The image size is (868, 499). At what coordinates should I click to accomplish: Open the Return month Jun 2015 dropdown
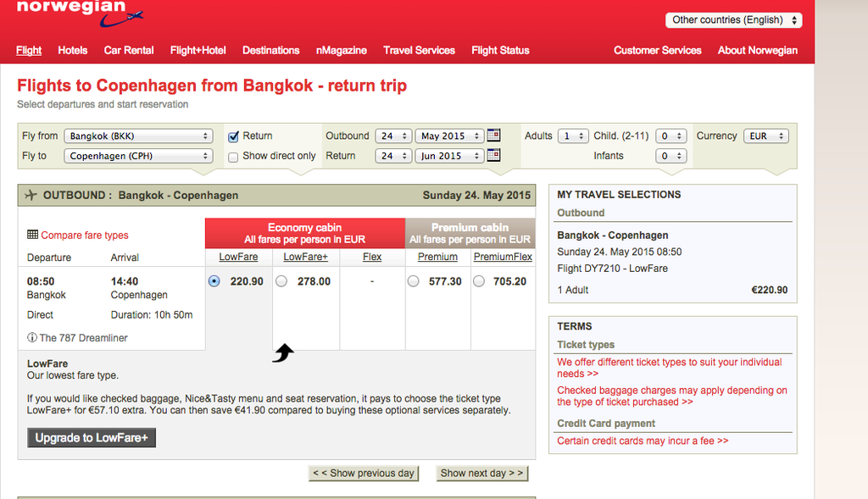tap(449, 156)
